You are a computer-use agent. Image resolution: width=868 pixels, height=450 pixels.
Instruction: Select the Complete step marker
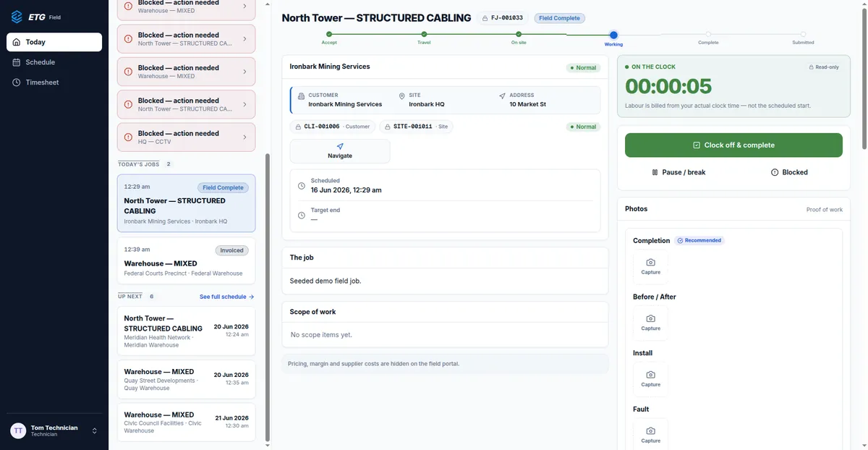708,34
